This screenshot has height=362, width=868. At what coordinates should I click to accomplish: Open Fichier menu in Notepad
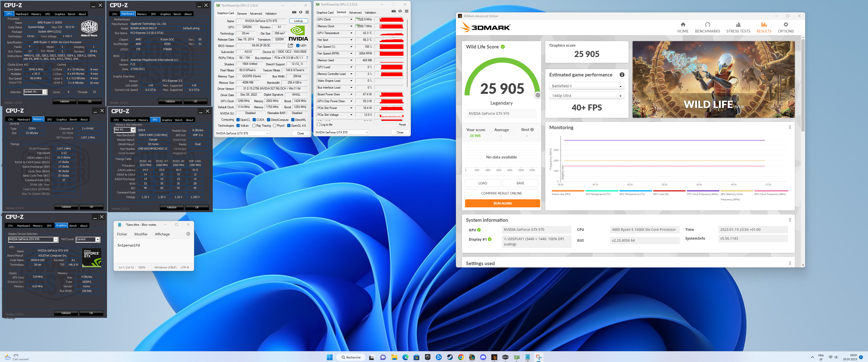(122, 234)
